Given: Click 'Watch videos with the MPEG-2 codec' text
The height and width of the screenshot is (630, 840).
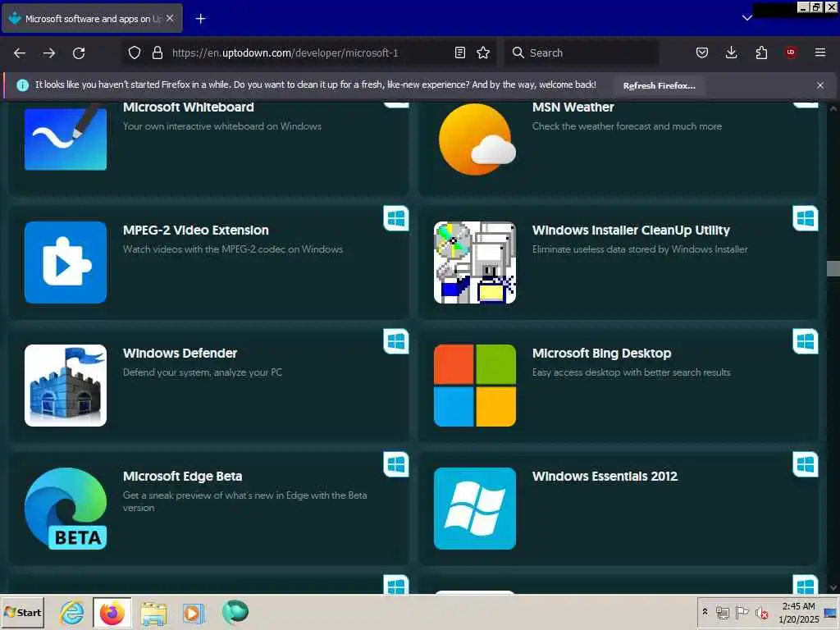Looking at the screenshot, I should pyautogui.click(x=233, y=249).
